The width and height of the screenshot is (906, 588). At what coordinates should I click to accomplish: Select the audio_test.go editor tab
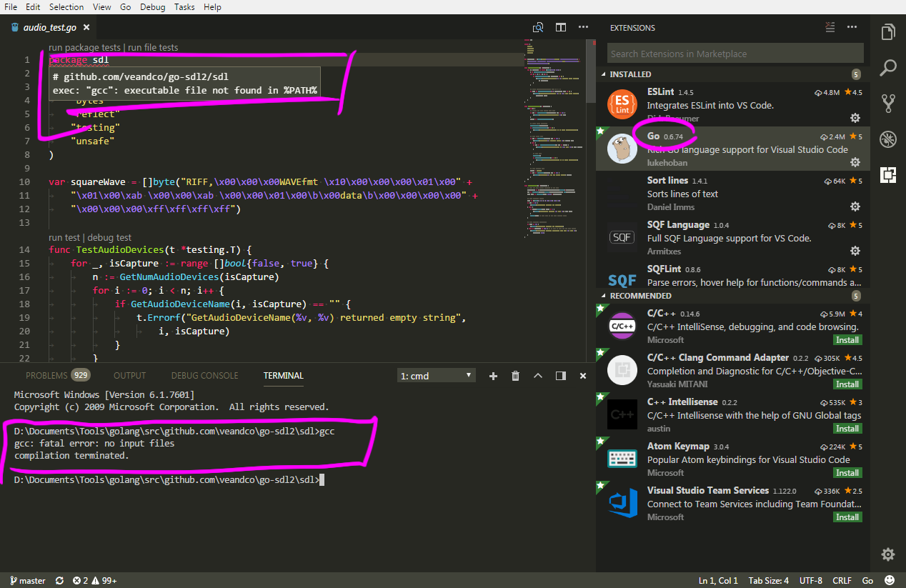tap(49, 27)
